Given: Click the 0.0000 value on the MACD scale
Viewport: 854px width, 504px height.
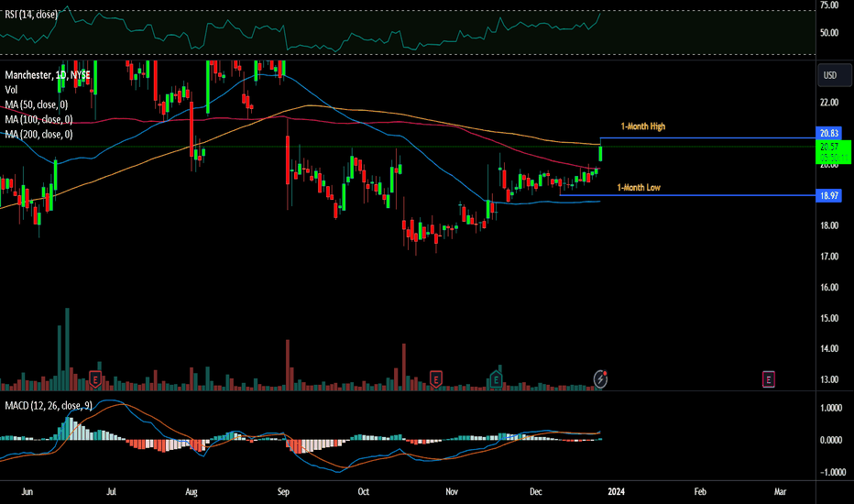Looking at the screenshot, I should coord(831,440).
